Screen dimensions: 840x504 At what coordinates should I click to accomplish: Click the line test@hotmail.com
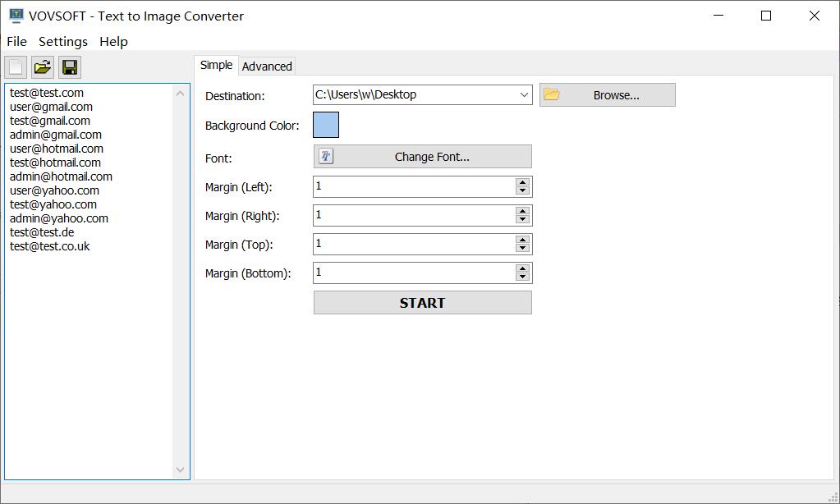[55, 163]
